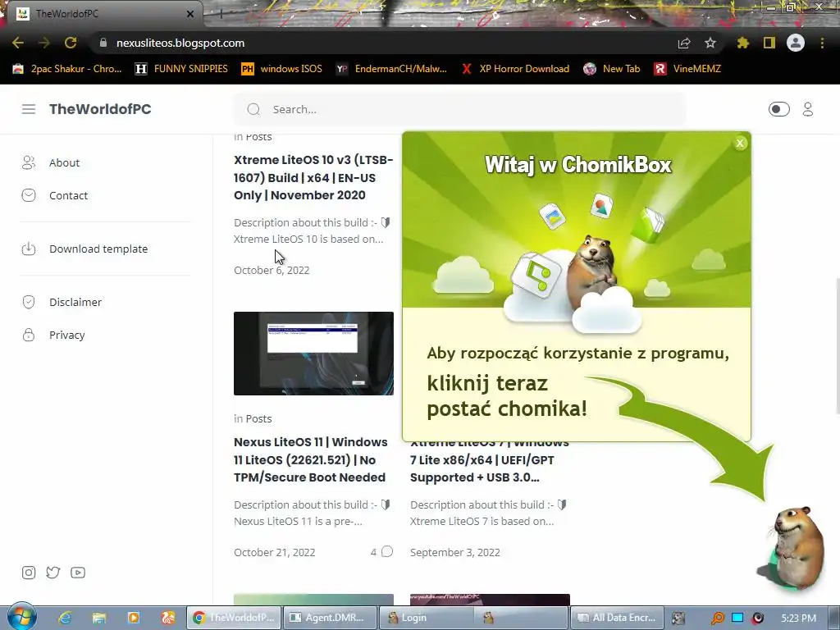
Task: Open Chrome three-dot menu
Action: pos(822,43)
